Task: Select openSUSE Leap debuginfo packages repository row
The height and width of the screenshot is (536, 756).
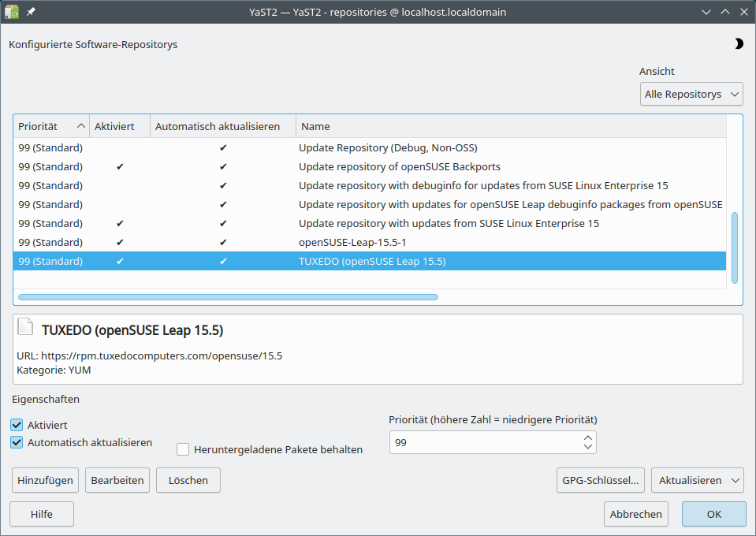Action: point(370,204)
